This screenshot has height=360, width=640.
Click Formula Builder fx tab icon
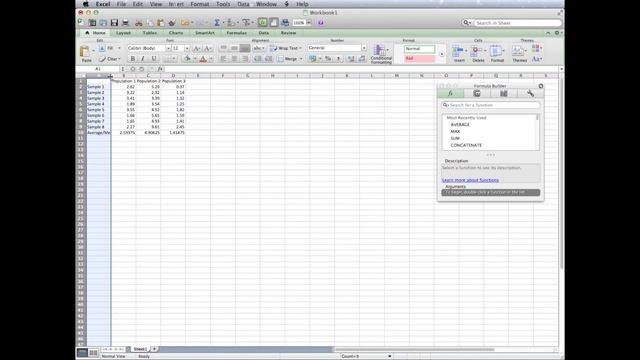point(450,93)
